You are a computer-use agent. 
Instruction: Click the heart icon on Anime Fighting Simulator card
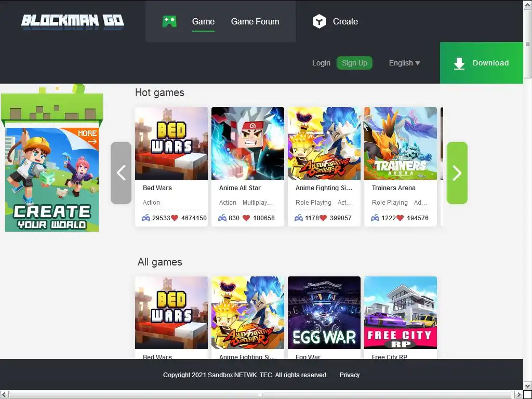pyautogui.click(x=323, y=218)
